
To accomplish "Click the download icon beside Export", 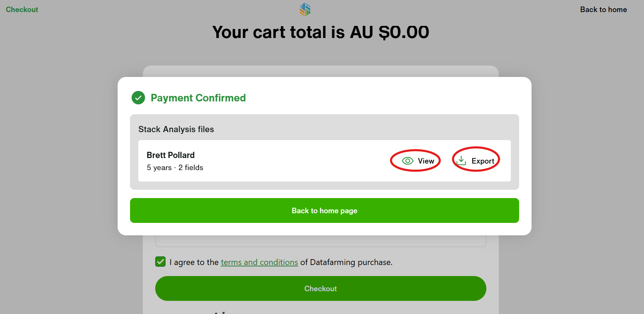I will click(x=461, y=160).
